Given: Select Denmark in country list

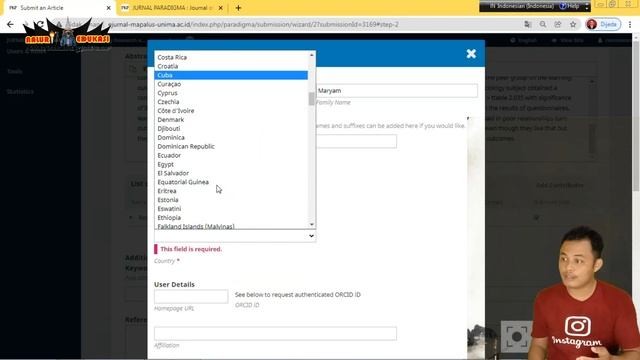Looking at the screenshot, I should (231, 120).
